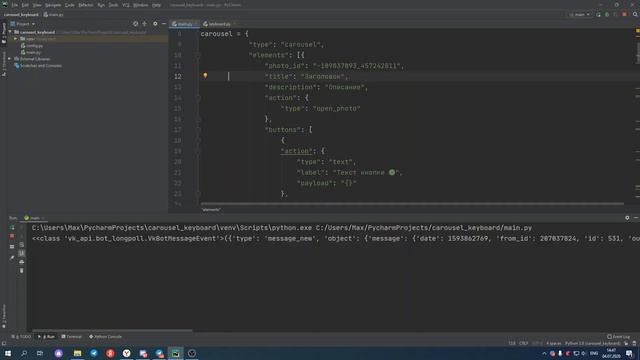The height and width of the screenshot is (360, 640).
Task: Expand External Libraries node
Action: click(x=10, y=59)
